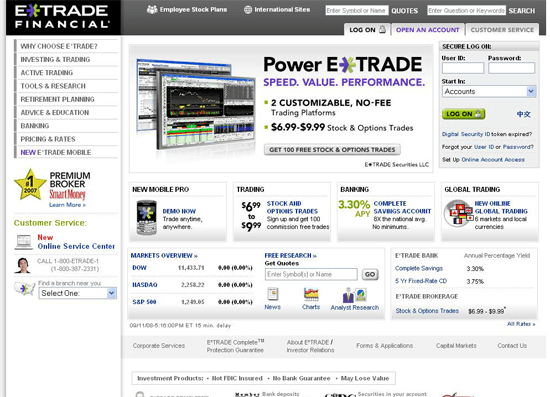Click New Online Global Trading link

501,207
